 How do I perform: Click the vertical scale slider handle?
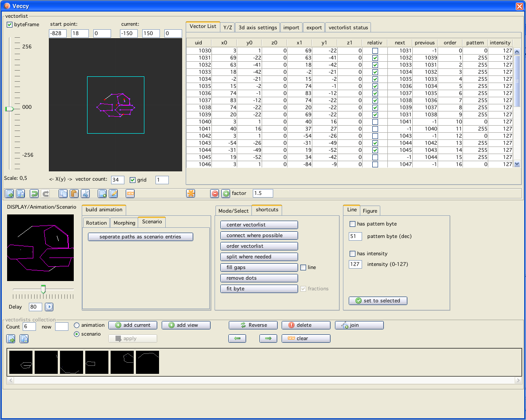coord(9,108)
